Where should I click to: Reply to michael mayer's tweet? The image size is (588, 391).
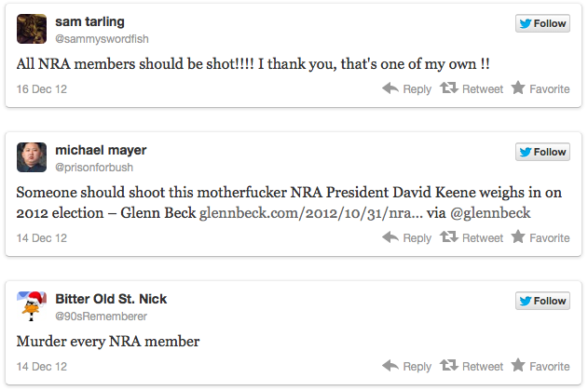click(x=407, y=237)
